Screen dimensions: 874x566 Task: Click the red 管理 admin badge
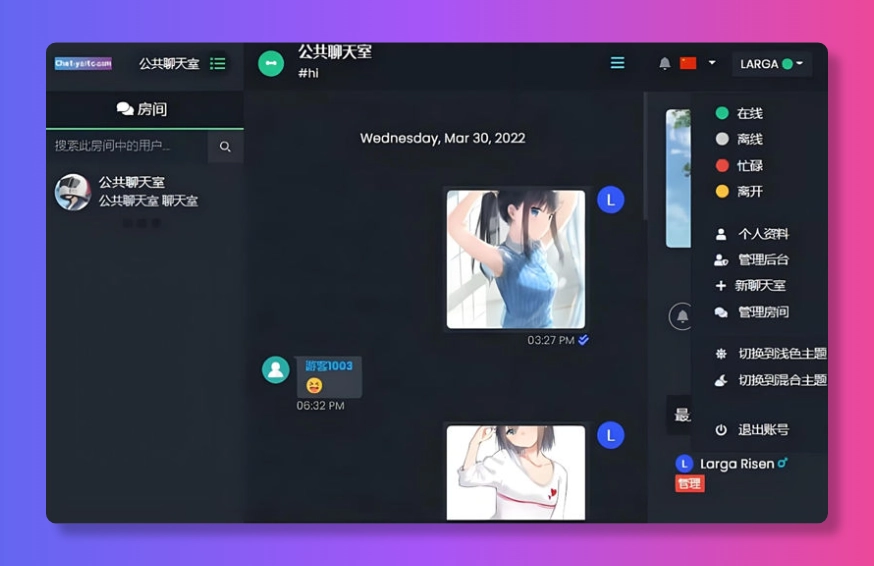(690, 483)
